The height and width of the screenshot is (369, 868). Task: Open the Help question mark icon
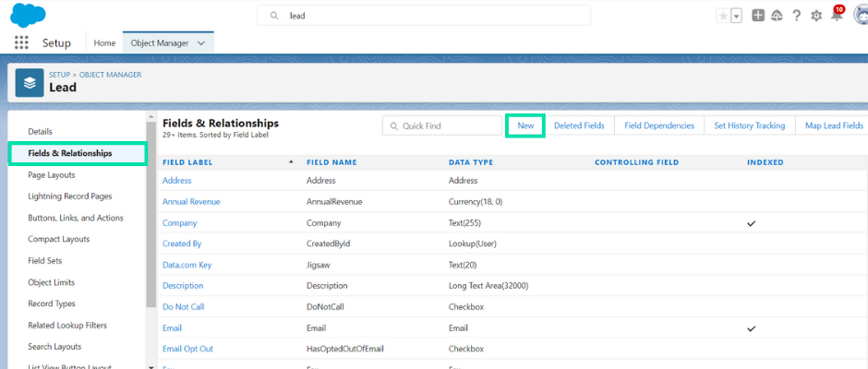[796, 16]
